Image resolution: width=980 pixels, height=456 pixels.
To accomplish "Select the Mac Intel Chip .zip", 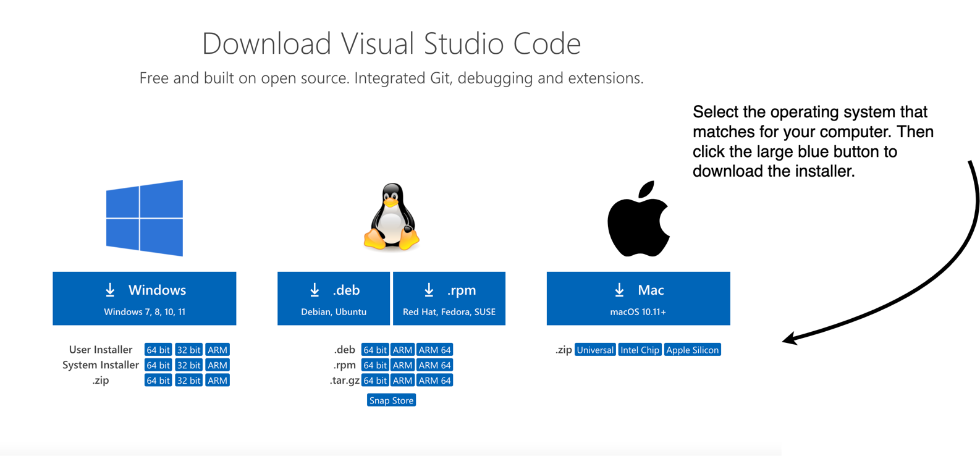I will (640, 350).
